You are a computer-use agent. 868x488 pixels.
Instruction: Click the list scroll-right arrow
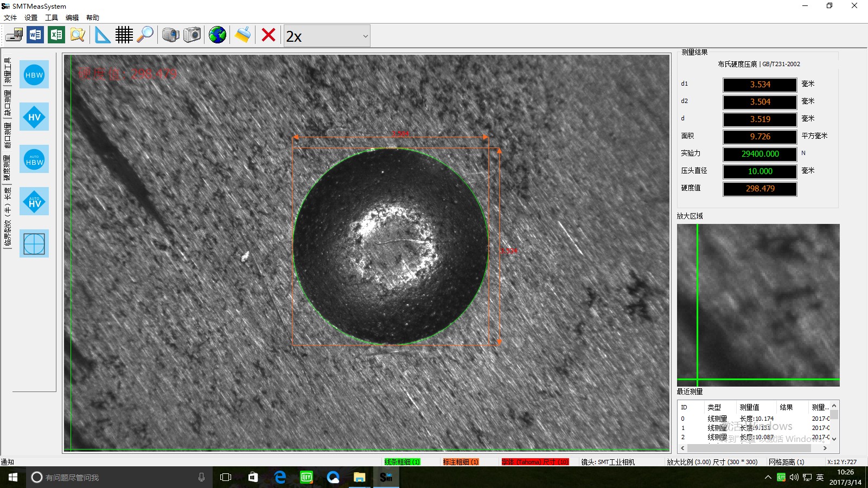(x=825, y=448)
